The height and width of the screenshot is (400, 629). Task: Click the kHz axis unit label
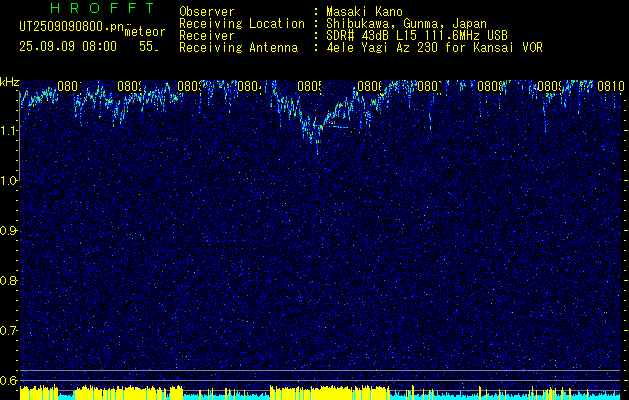[10, 82]
